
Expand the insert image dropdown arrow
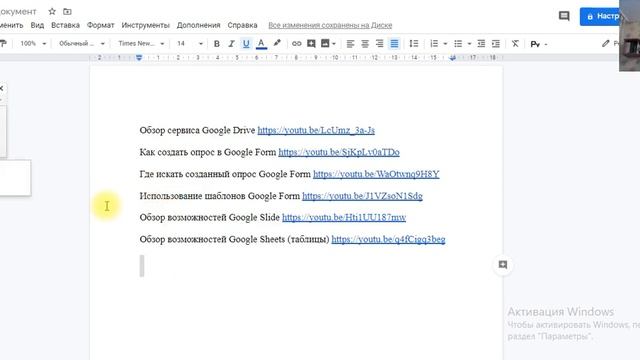click(334, 44)
